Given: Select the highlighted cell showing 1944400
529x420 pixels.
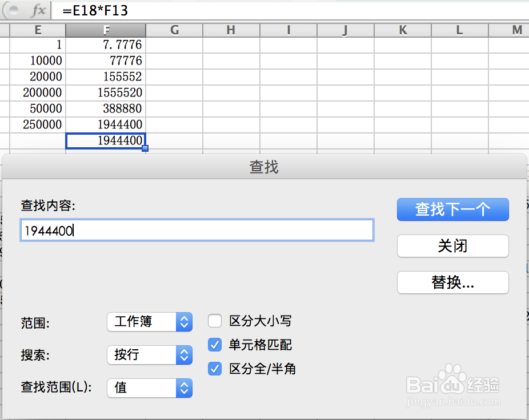Looking at the screenshot, I should tap(106, 140).
